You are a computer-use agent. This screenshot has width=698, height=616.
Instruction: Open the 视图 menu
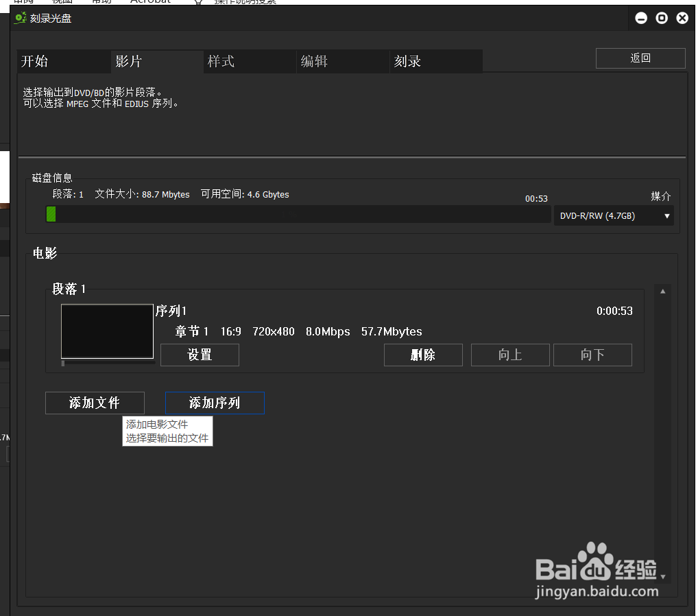pos(62,1)
